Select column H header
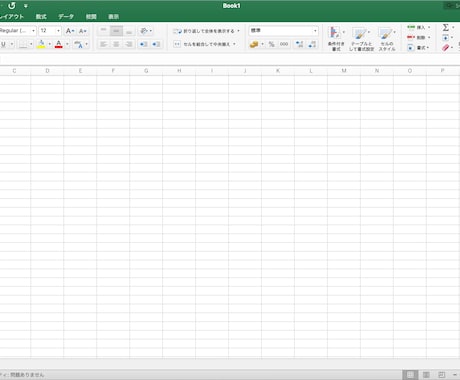 [x=179, y=71]
